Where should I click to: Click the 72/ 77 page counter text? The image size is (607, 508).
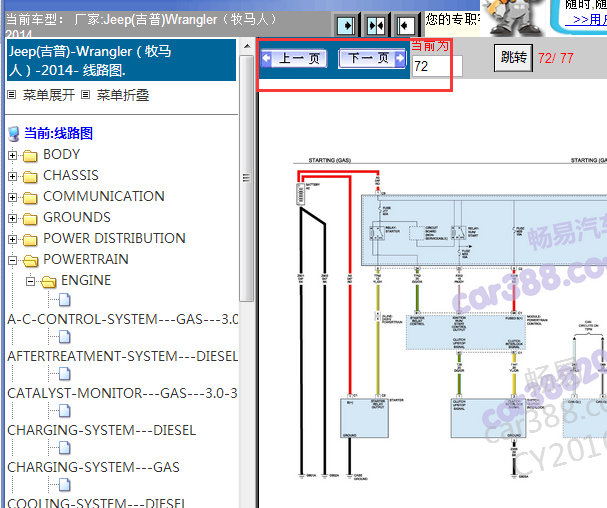(x=556, y=58)
